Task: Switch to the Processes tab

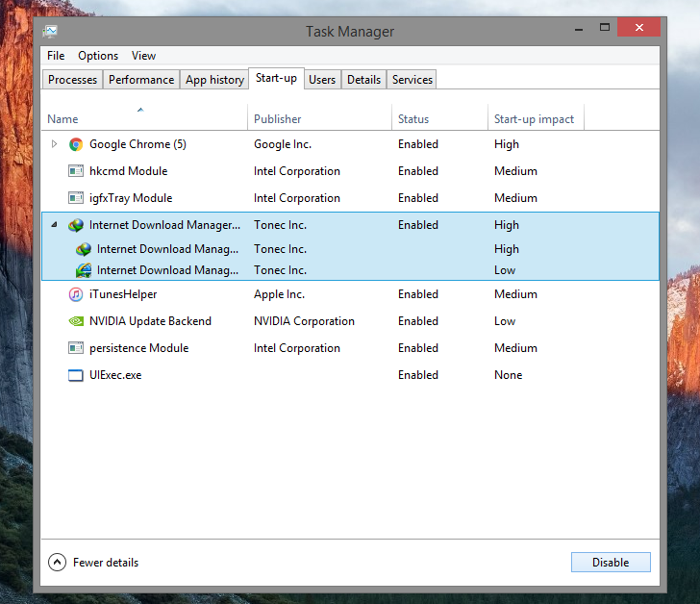Action: click(72, 80)
